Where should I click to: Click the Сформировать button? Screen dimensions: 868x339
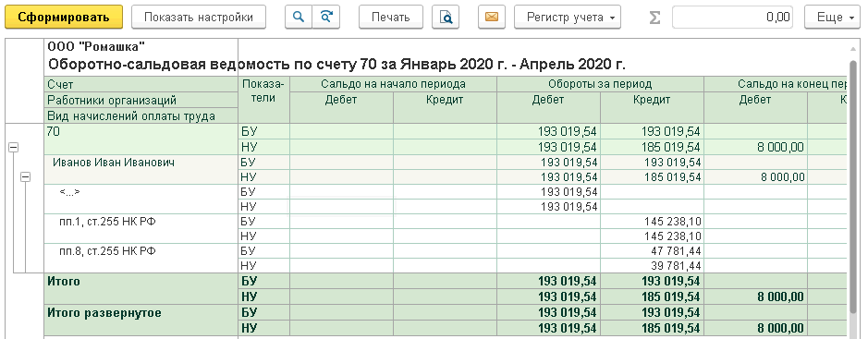pyautogui.click(x=64, y=18)
